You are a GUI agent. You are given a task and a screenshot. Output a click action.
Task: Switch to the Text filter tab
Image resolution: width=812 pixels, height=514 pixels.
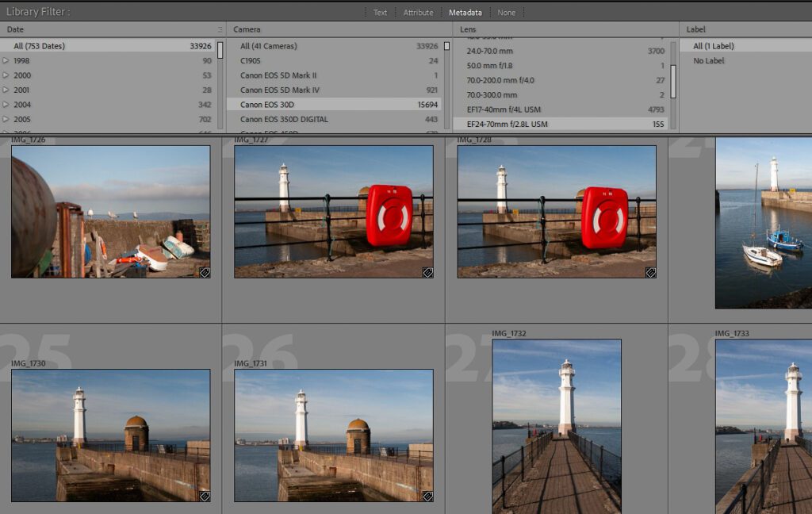click(381, 13)
